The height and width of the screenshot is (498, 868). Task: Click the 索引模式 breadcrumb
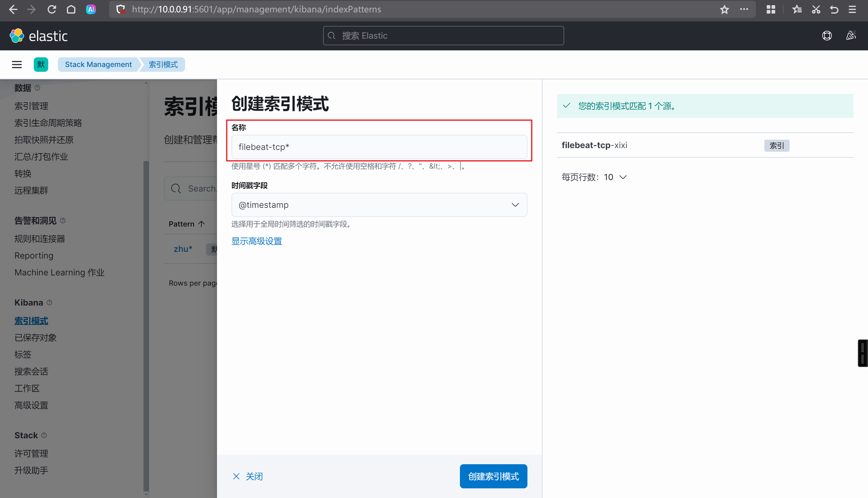point(163,65)
